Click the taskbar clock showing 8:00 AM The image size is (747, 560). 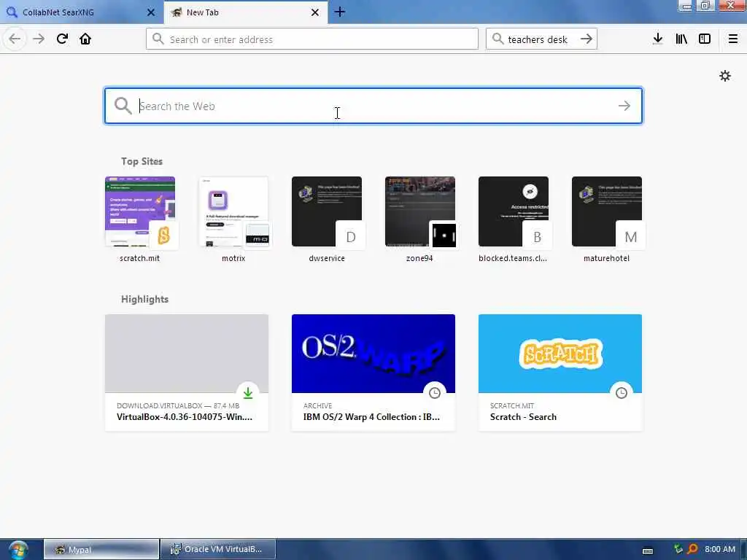pos(720,549)
